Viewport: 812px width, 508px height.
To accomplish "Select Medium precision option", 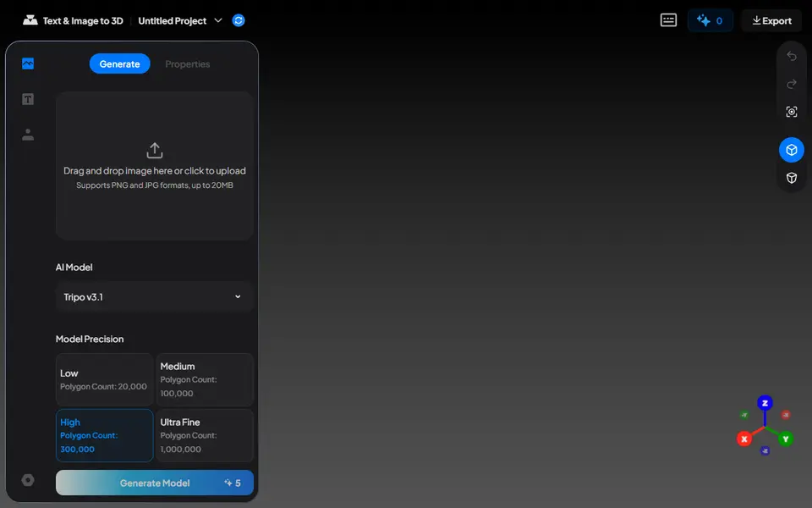I will 205,379.
